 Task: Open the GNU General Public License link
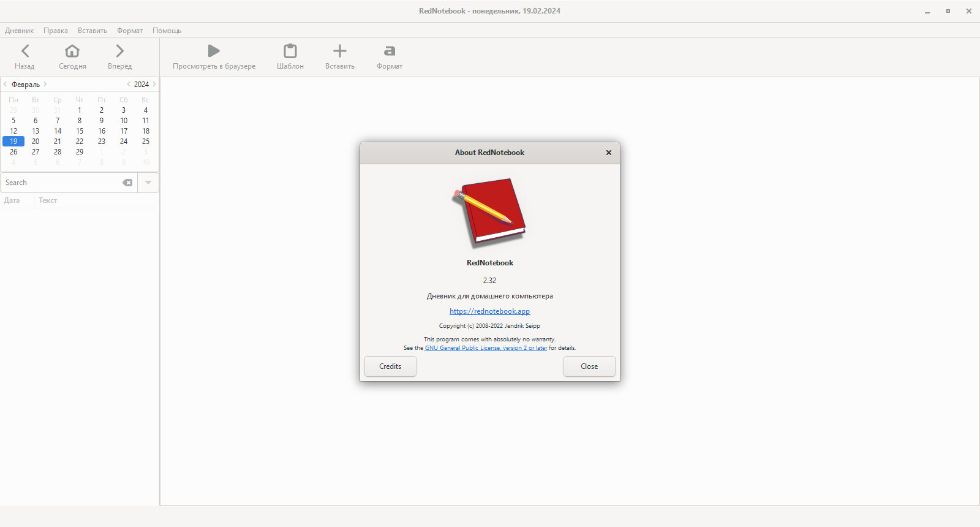tap(486, 348)
